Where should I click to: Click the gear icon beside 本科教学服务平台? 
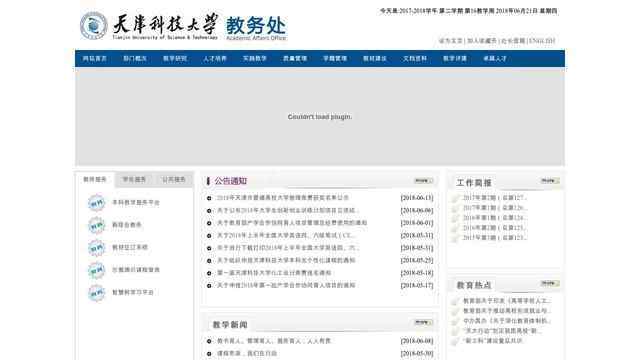(x=96, y=202)
